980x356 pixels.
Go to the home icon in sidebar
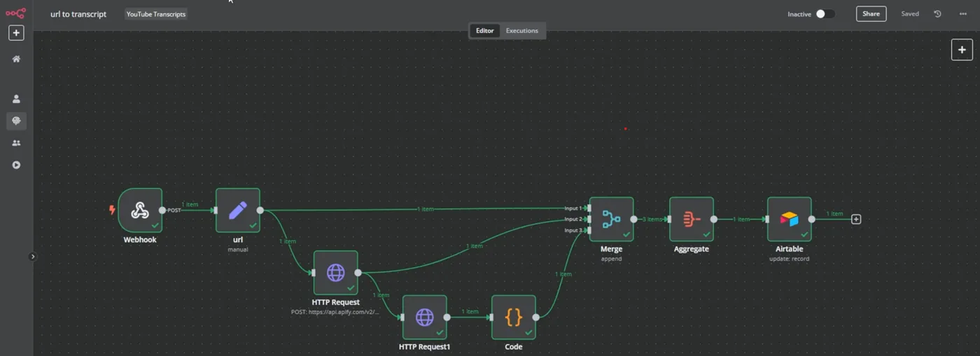point(16,60)
